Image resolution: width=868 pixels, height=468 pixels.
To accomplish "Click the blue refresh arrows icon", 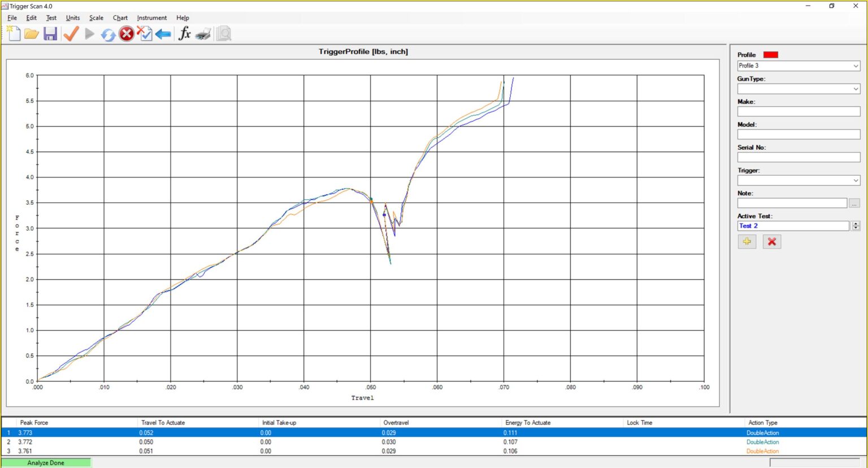I will pos(108,34).
